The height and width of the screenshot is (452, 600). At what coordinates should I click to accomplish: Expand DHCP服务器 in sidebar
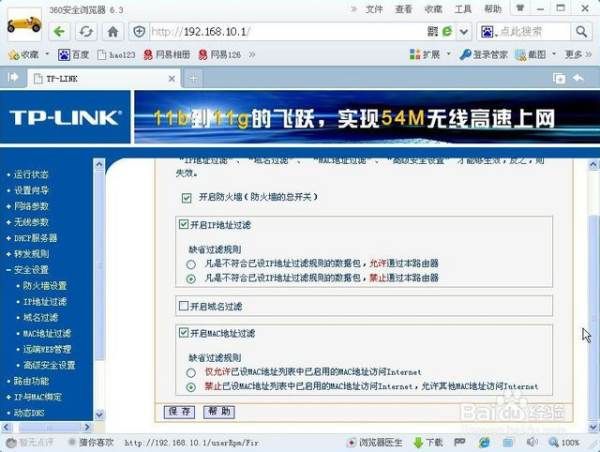(x=35, y=238)
